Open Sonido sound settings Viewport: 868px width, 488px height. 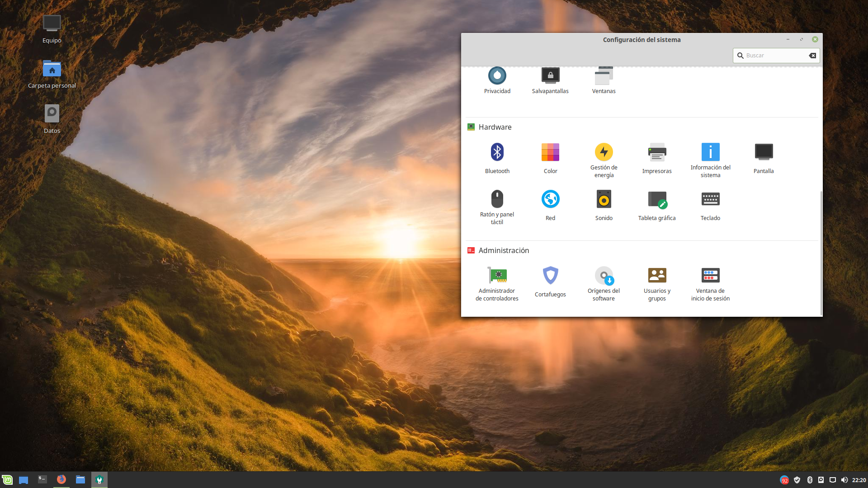coord(604,199)
